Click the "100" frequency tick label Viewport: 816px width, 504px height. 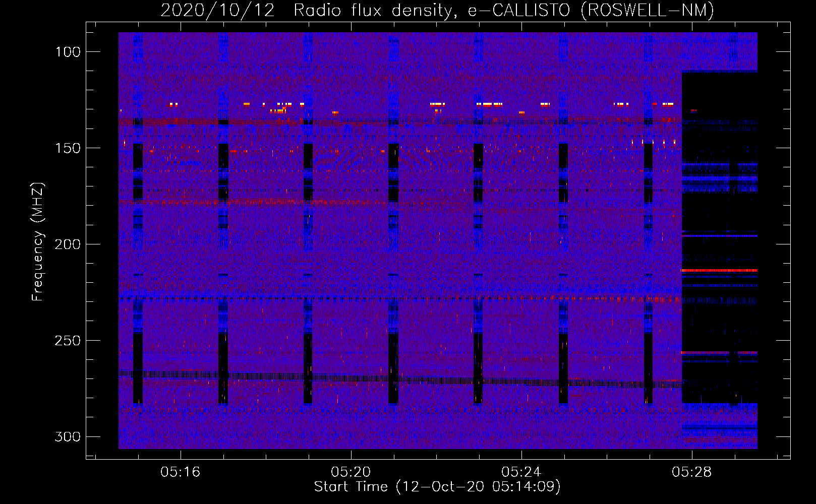[67, 52]
